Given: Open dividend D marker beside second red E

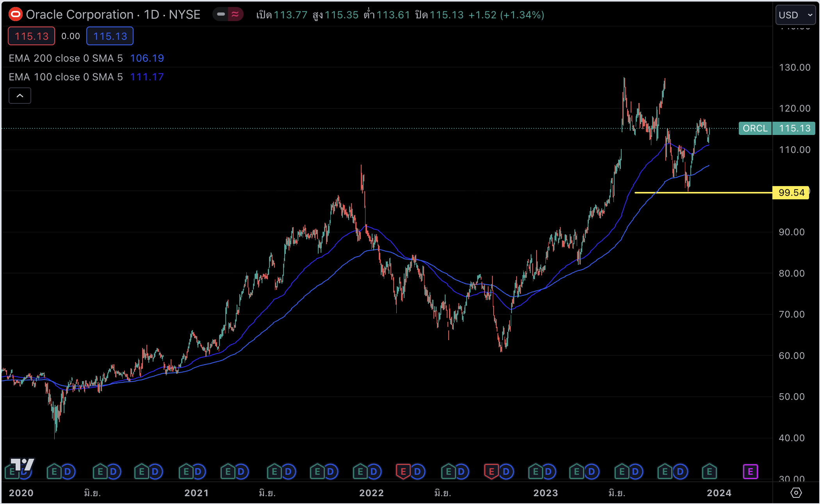Looking at the screenshot, I should (506, 472).
